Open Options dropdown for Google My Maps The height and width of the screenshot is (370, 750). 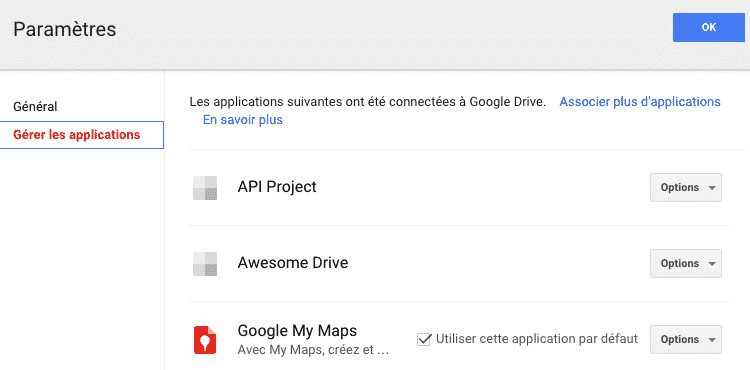[x=685, y=339]
